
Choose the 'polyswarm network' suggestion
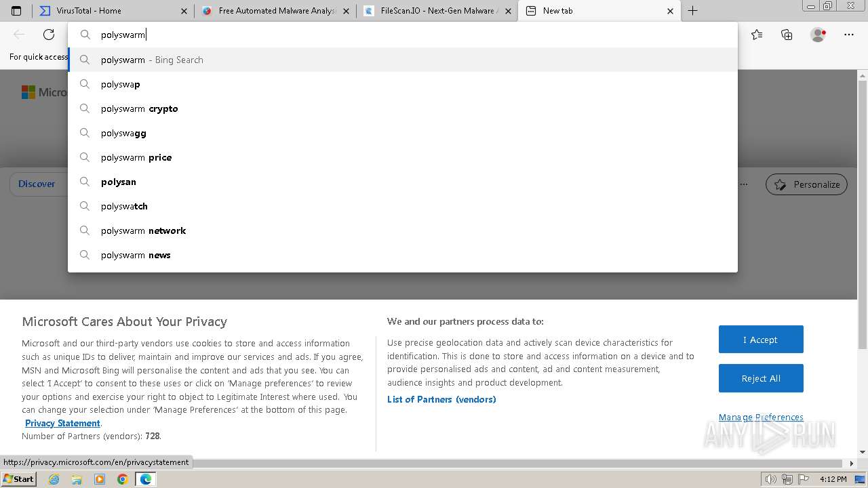[403, 230]
